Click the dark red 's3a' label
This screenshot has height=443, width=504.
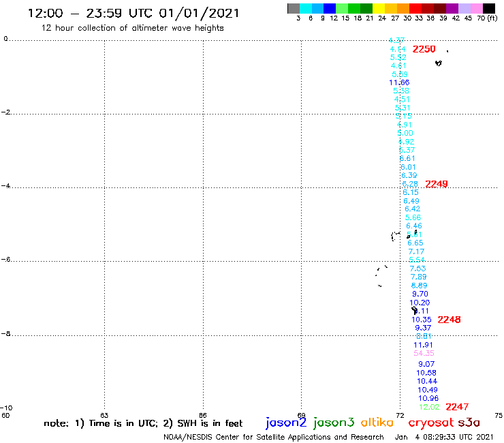click(469, 423)
